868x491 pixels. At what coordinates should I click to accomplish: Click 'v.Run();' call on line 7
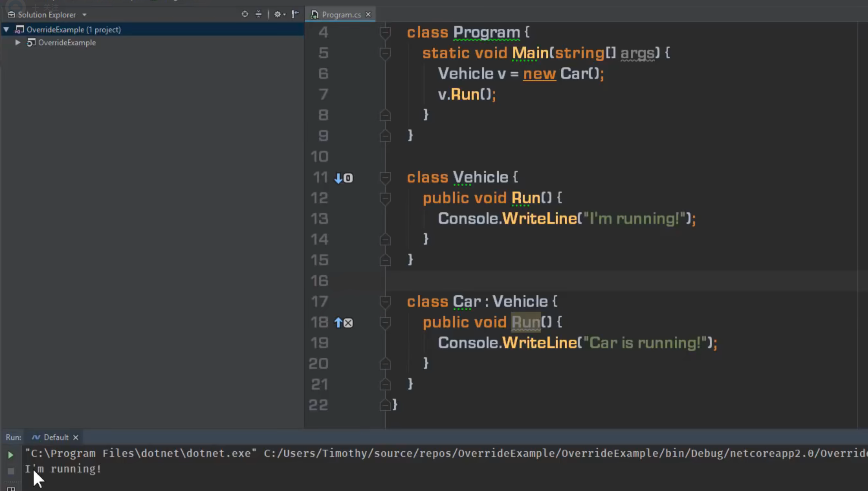tap(467, 94)
